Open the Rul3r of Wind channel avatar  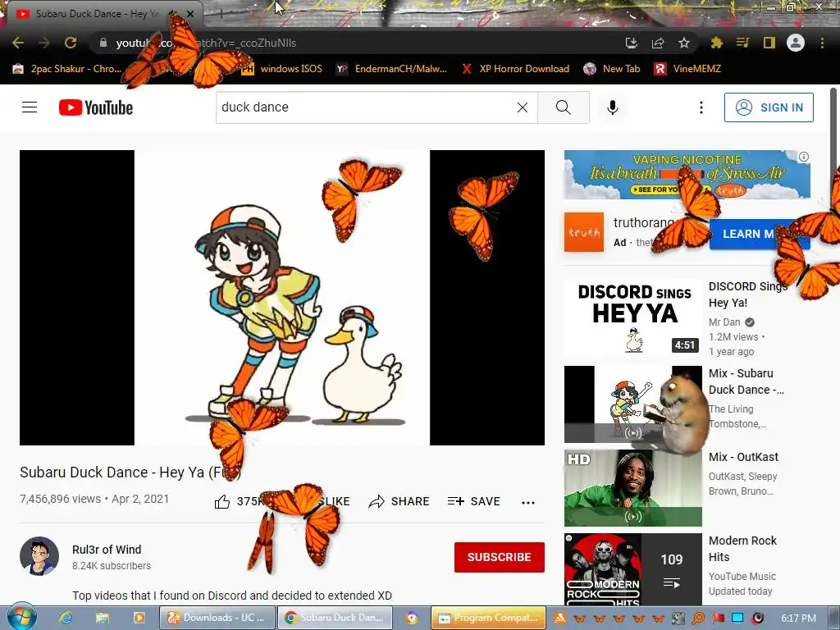pos(39,556)
